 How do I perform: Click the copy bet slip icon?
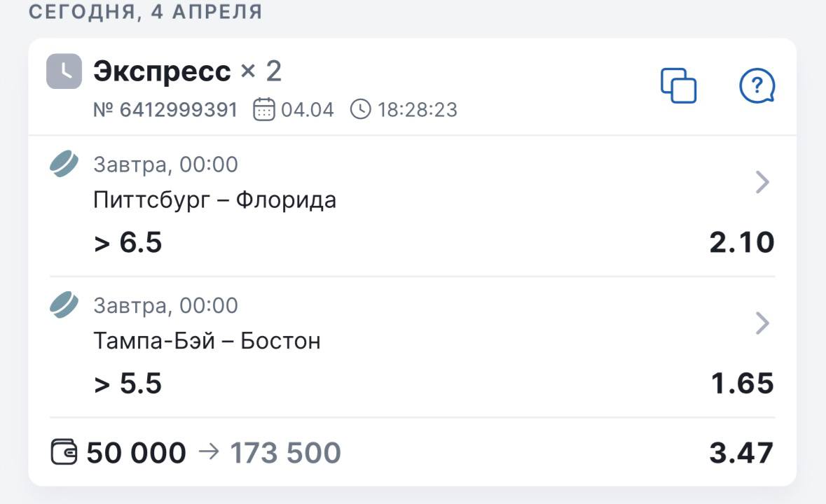point(678,86)
